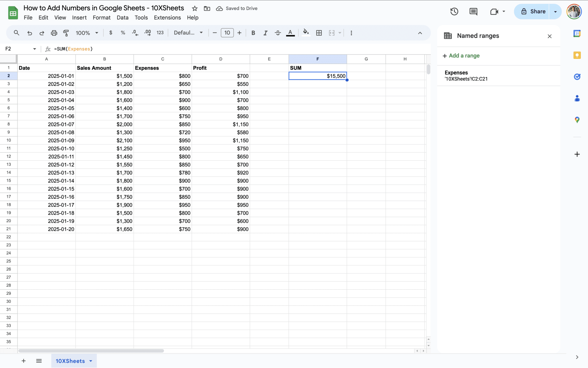Open Google Maps side panel icon
588x368 pixels.
click(x=577, y=120)
